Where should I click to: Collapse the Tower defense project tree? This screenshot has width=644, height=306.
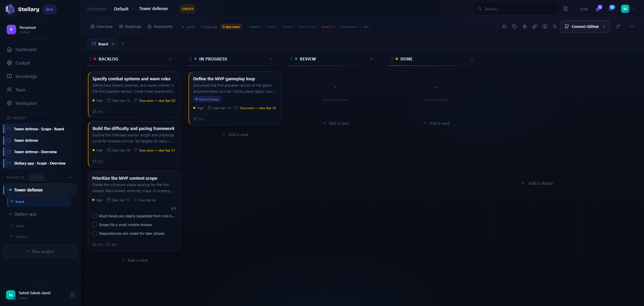coord(7,190)
